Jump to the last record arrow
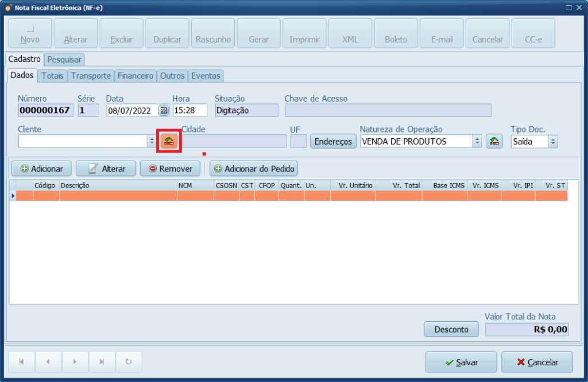The image size is (588, 382). coord(102,362)
